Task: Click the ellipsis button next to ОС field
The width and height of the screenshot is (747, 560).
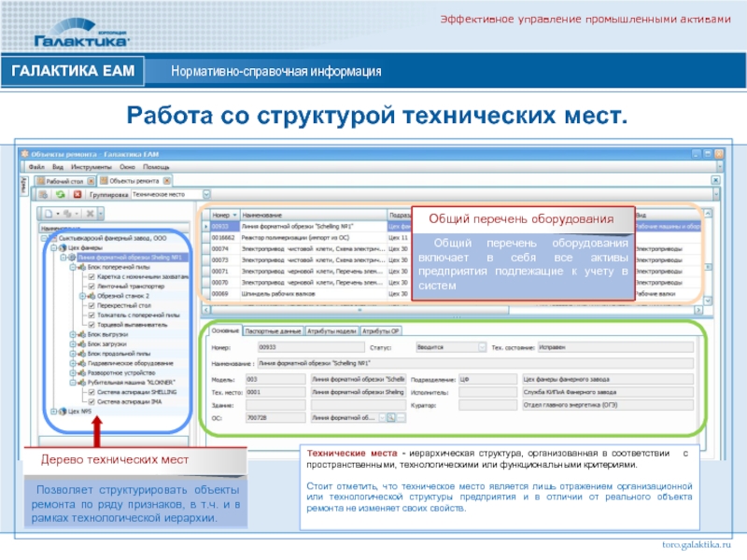Action: [x=402, y=417]
